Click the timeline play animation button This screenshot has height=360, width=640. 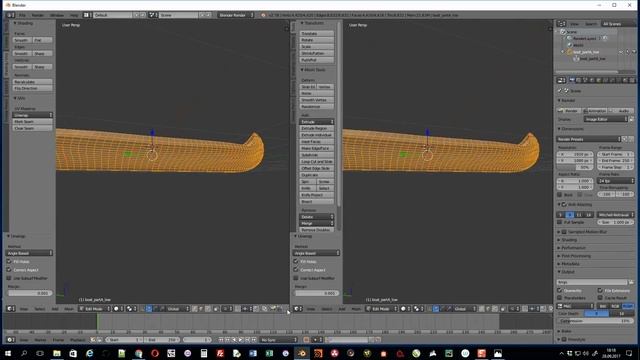tap(241, 340)
